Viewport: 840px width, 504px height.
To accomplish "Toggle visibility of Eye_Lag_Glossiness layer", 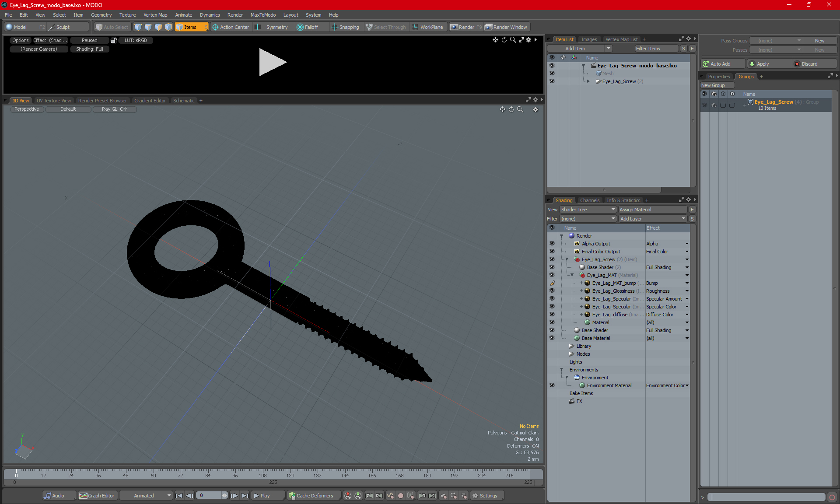I will [552, 291].
